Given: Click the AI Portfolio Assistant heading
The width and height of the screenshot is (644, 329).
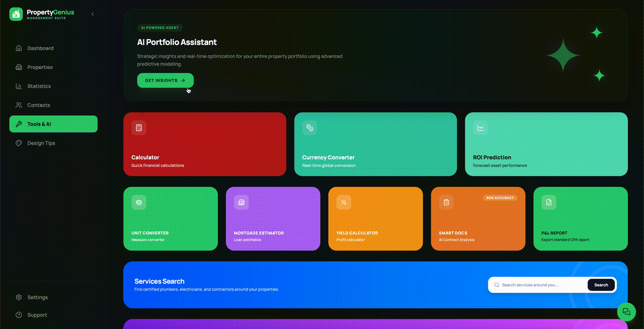Looking at the screenshot, I should pos(177,42).
